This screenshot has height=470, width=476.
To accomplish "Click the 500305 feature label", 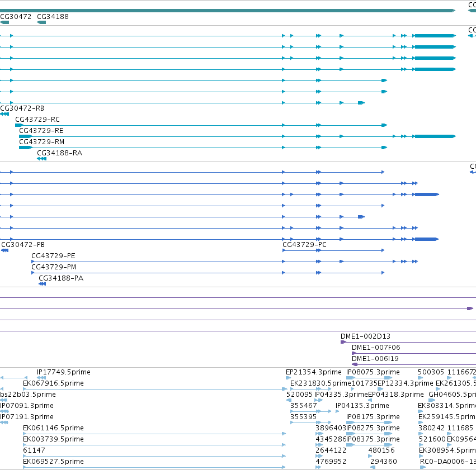I will pyautogui.click(x=431, y=372).
